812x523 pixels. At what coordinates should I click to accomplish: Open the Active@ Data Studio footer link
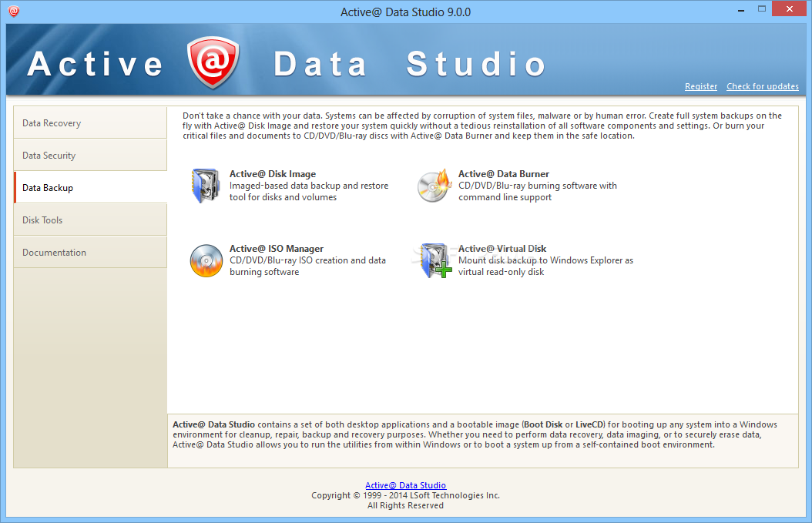click(x=405, y=485)
